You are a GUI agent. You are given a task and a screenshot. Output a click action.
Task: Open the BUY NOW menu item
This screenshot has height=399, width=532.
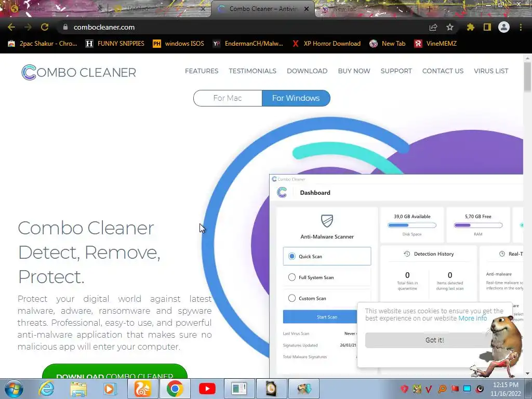(x=354, y=71)
